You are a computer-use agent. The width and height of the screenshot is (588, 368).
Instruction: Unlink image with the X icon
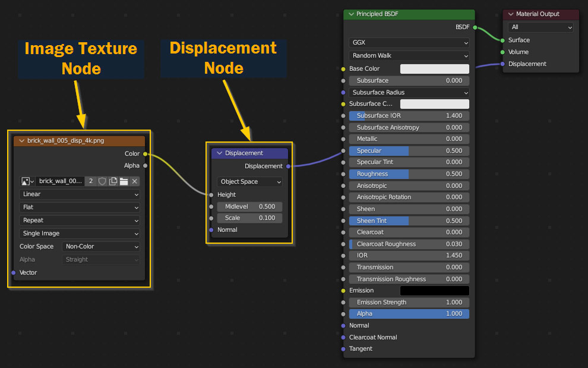(x=134, y=181)
